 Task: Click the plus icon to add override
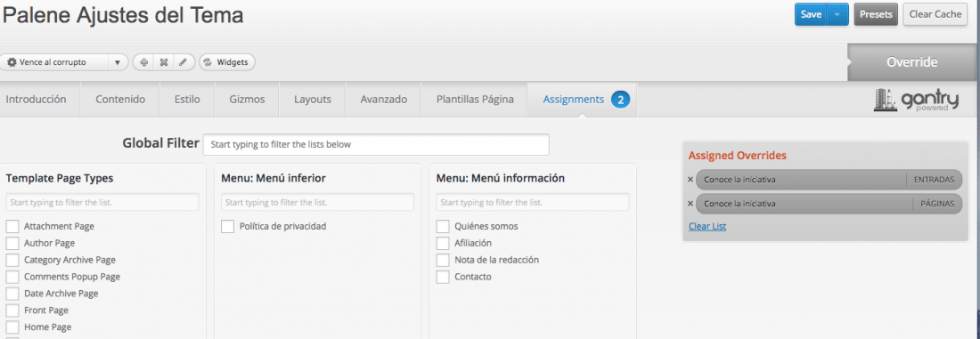pos(143,62)
